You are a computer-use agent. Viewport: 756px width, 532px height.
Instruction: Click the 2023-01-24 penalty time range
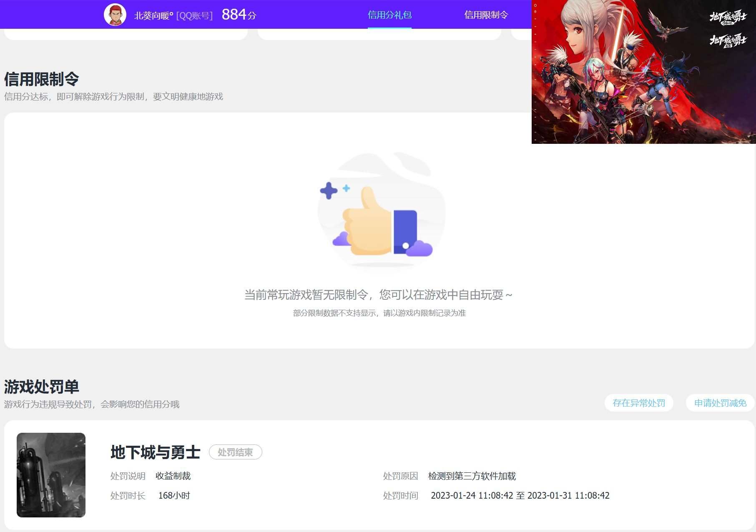(520, 495)
